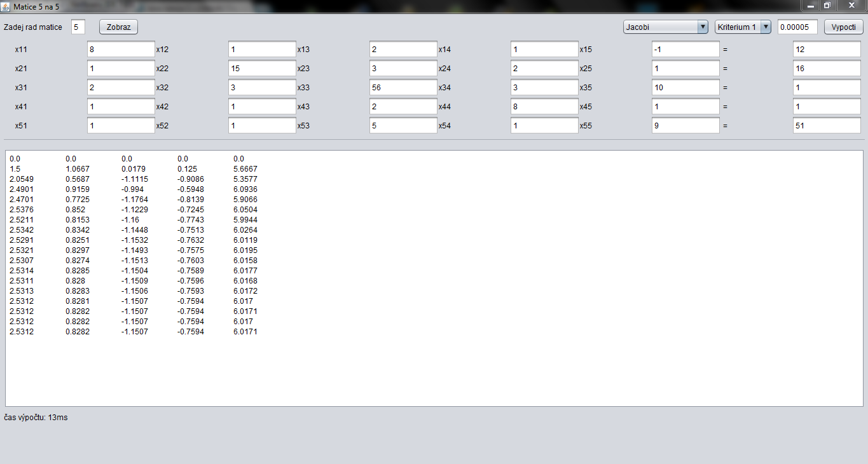The width and height of the screenshot is (868, 464).
Task: Open the Jacobi method dropdown
Action: pyautogui.click(x=665, y=27)
